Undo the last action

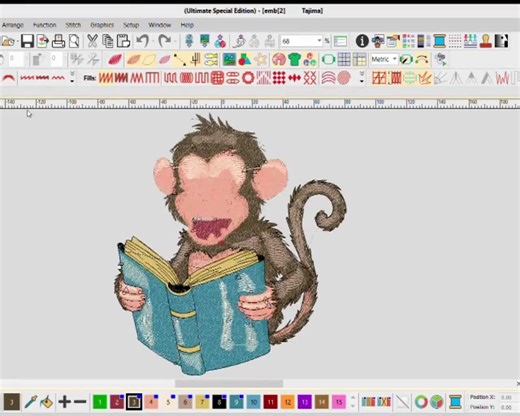click(x=143, y=41)
